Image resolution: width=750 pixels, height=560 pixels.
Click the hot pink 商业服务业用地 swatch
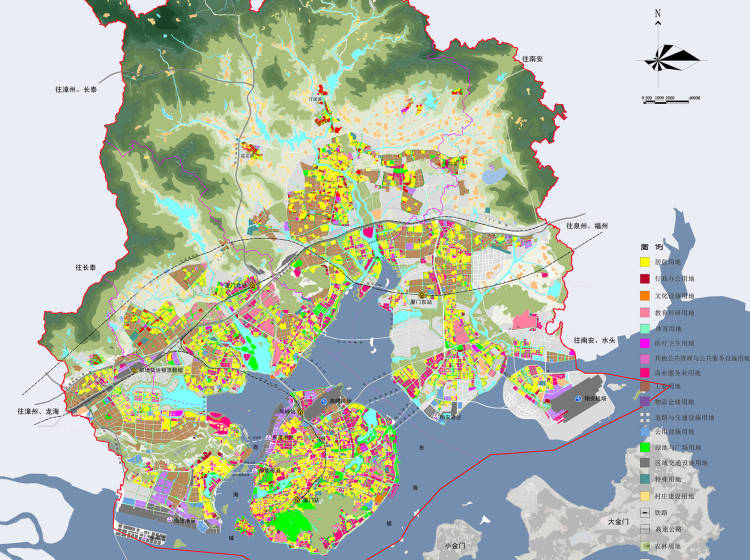point(645,372)
